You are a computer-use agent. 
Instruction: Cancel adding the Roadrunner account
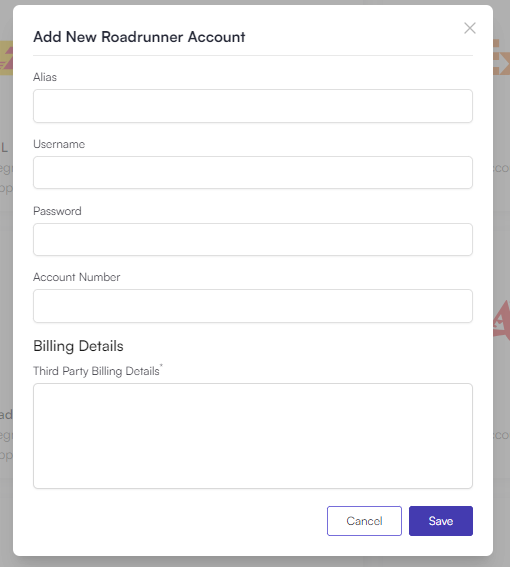coord(364,521)
